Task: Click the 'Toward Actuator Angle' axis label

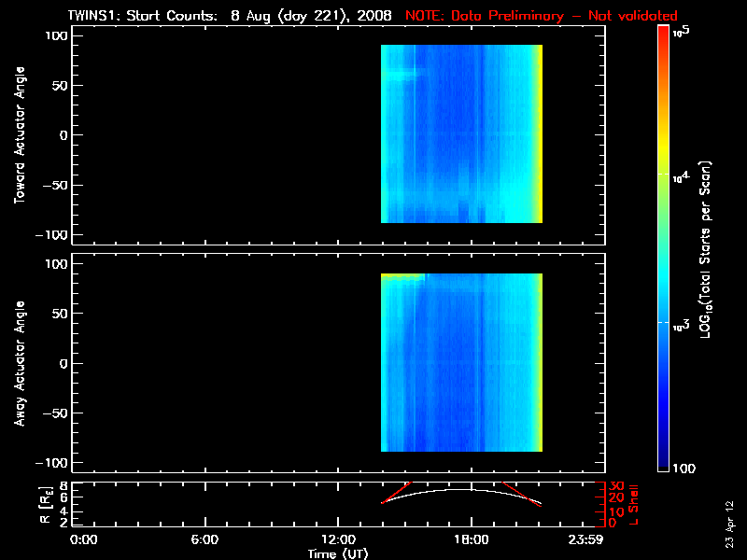Action: pyautogui.click(x=19, y=135)
